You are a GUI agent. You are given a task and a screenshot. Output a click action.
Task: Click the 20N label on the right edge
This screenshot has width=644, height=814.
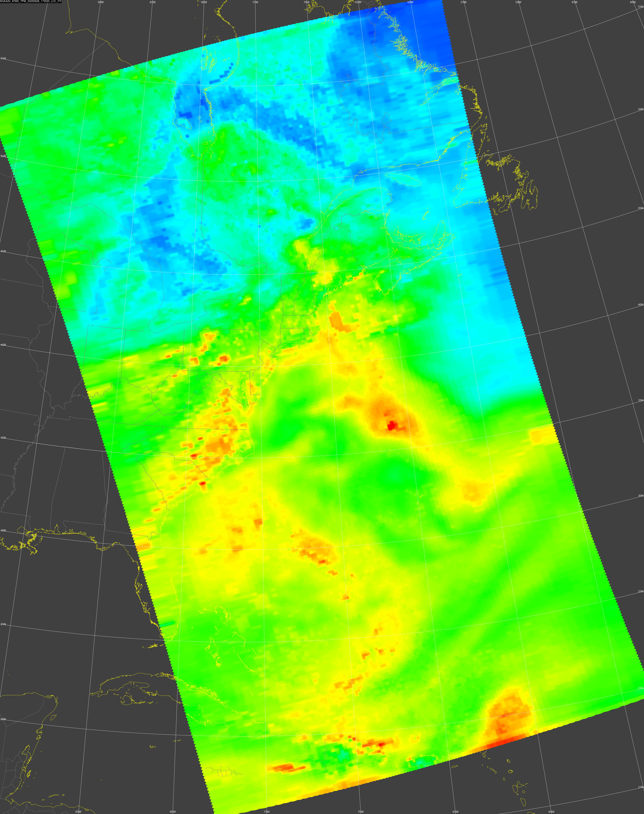click(641, 688)
